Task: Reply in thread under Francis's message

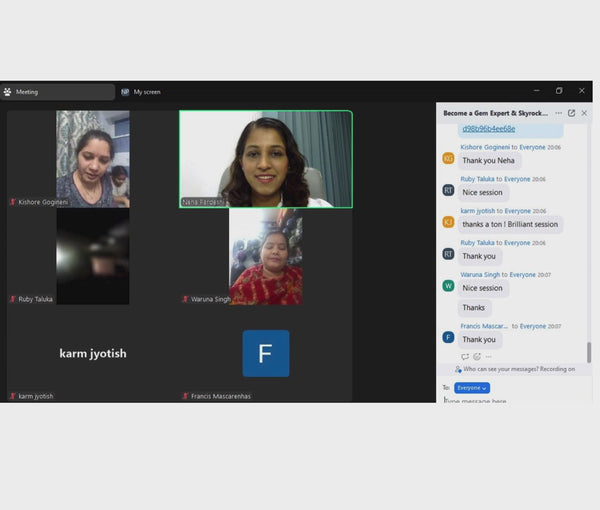Action: click(x=465, y=357)
